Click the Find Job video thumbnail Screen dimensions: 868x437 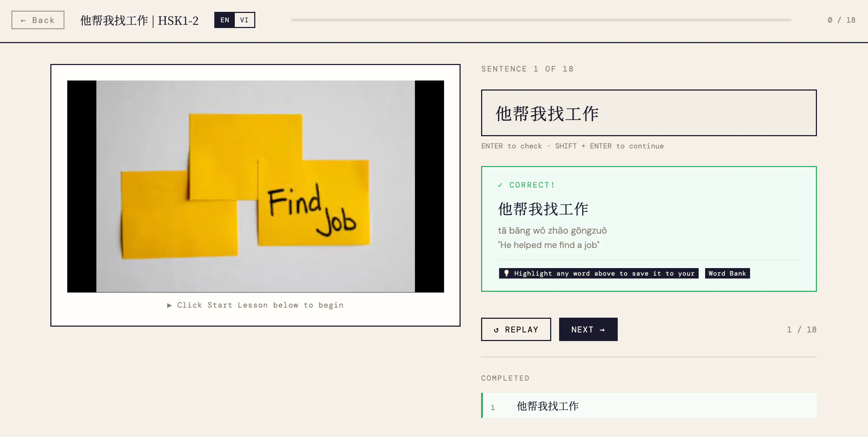click(255, 186)
